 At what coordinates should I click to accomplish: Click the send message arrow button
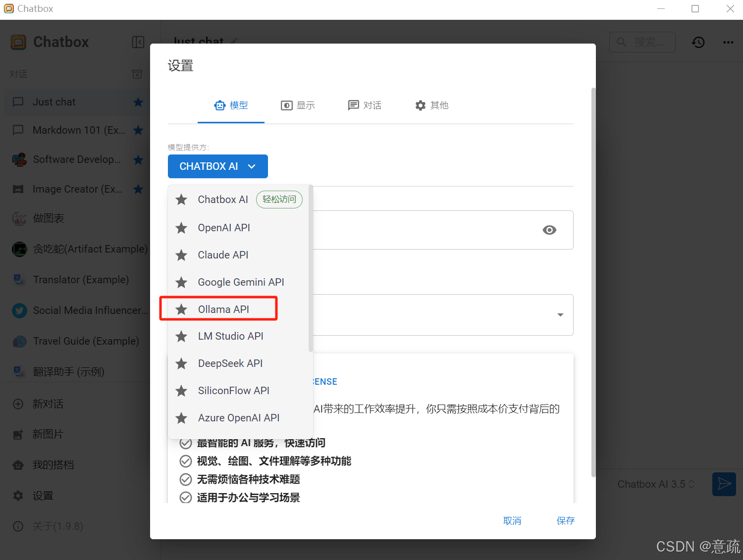(x=724, y=484)
